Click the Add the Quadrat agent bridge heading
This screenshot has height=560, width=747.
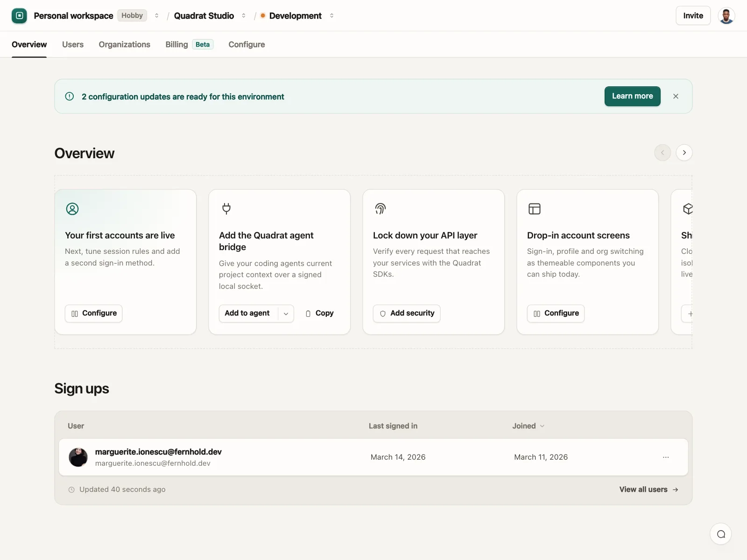click(266, 241)
